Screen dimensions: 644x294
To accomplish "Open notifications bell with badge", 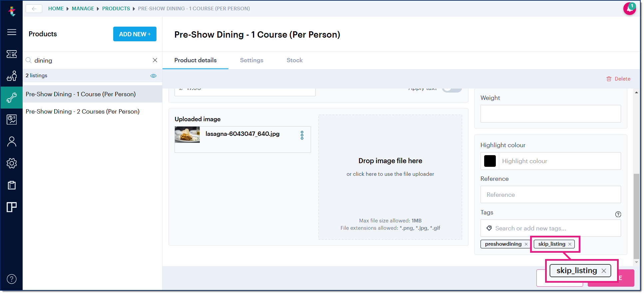I will (x=629, y=9).
